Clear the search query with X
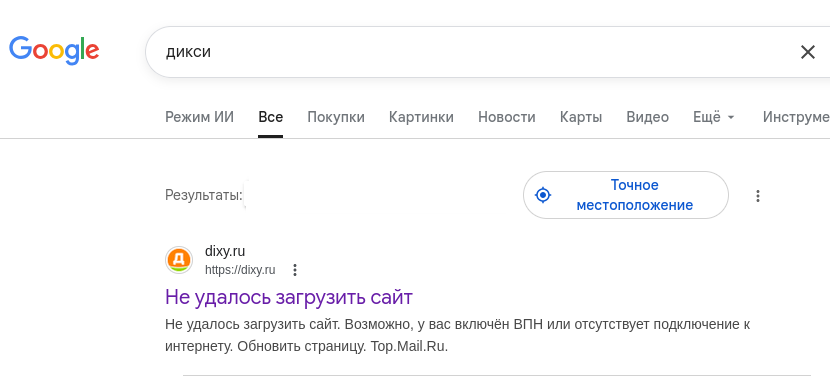The width and height of the screenshot is (830, 377). [807, 52]
